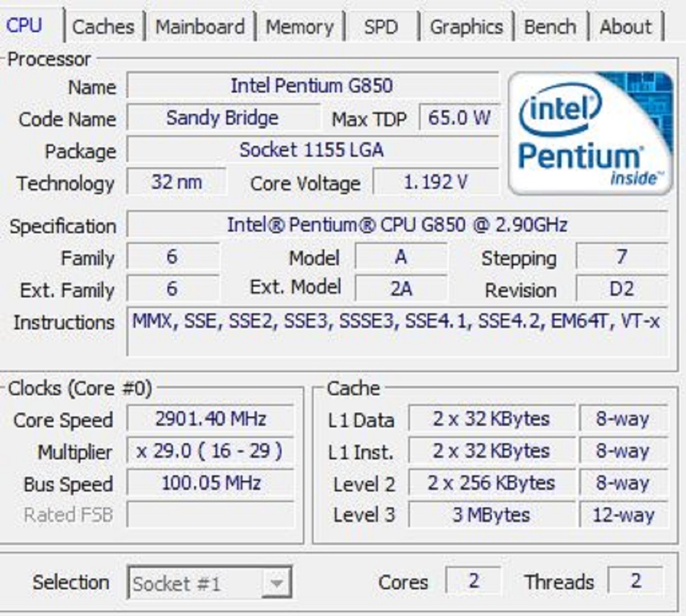Switch to the Memory tab
Viewport: 686px width, 616px height.
tap(300, 27)
